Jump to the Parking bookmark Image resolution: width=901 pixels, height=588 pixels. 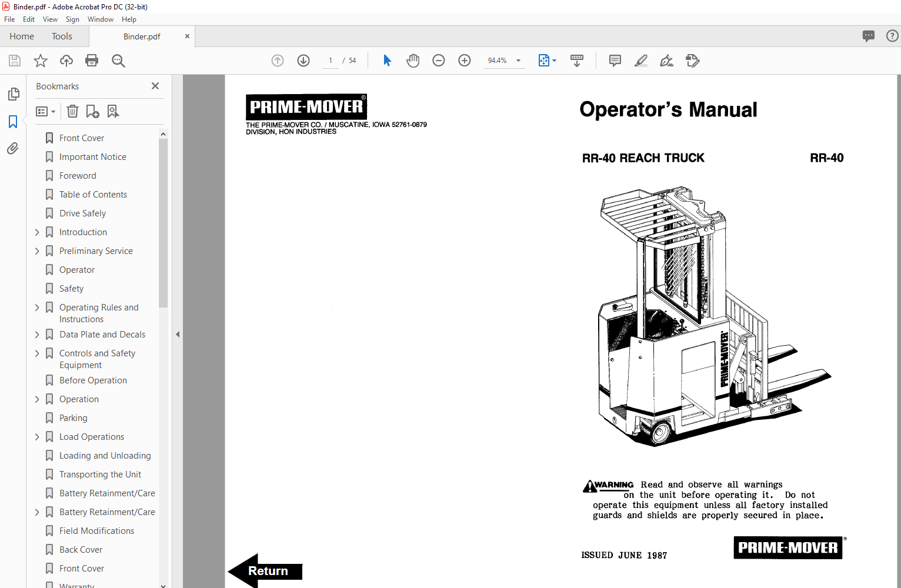click(73, 418)
